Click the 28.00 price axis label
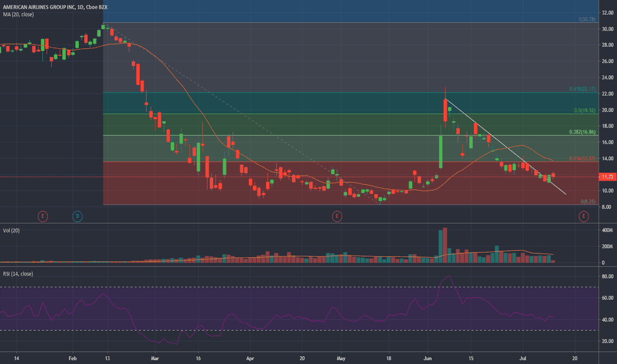The width and height of the screenshot is (617, 364). (x=608, y=45)
